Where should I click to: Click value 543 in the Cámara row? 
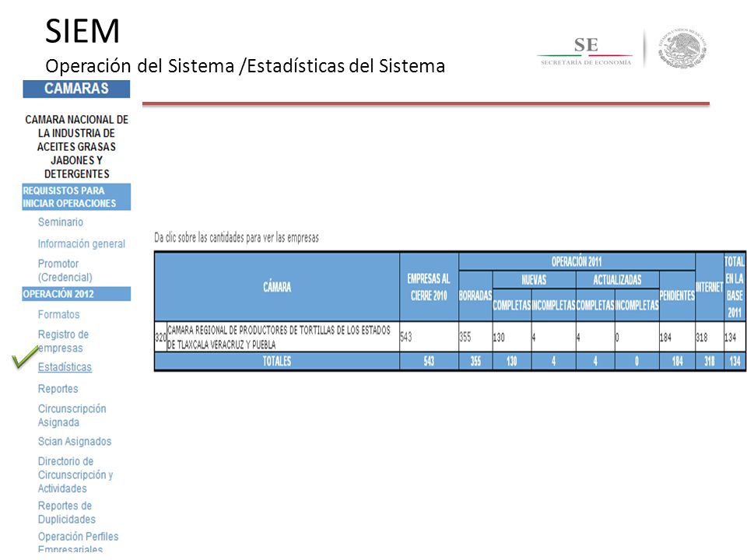tap(406, 337)
